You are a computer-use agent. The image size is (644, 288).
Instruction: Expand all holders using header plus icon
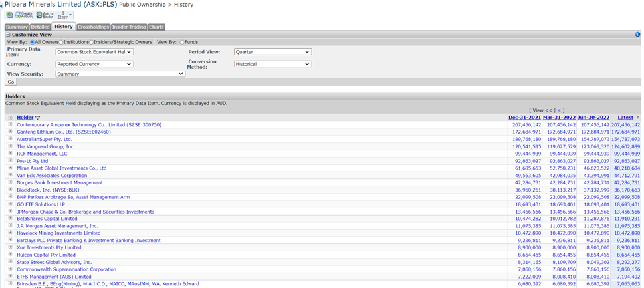[10, 118]
